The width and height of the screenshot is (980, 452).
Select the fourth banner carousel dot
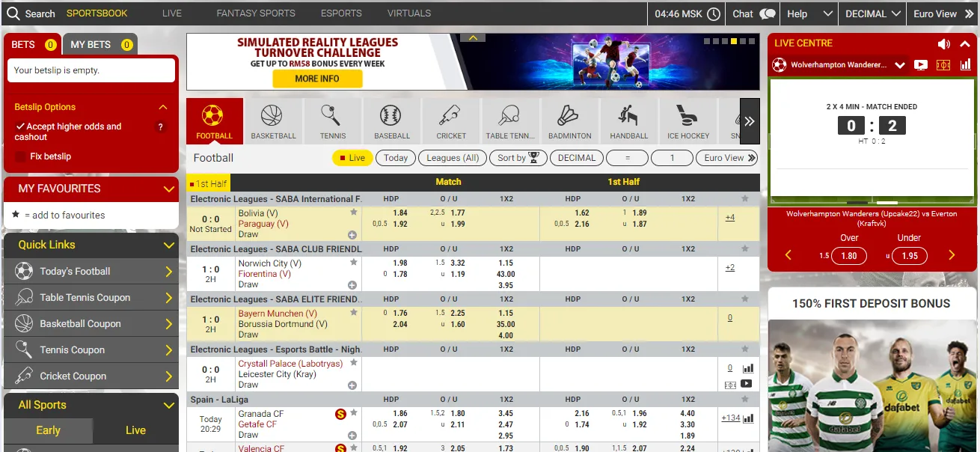734,41
